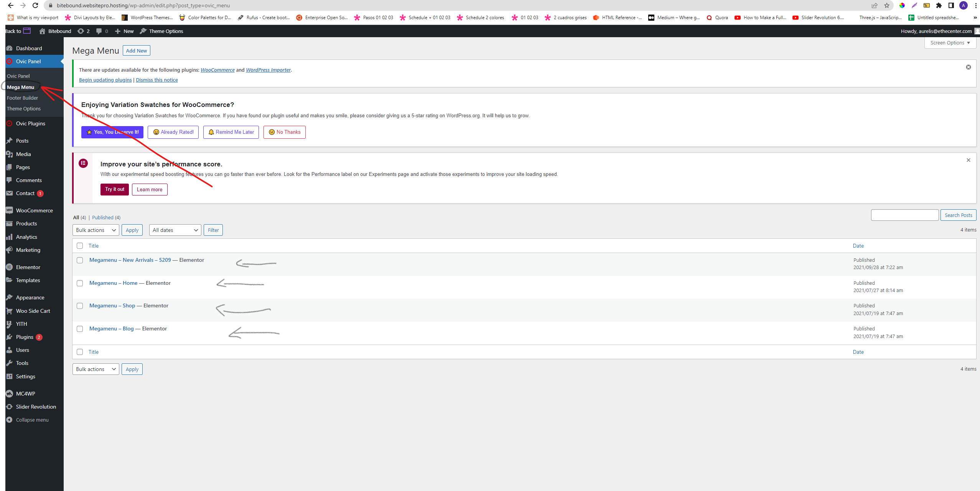Image resolution: width=980 pixels, height=491 pixels.
Task: Click the No Thanks button
Action: tap(285, 132)
